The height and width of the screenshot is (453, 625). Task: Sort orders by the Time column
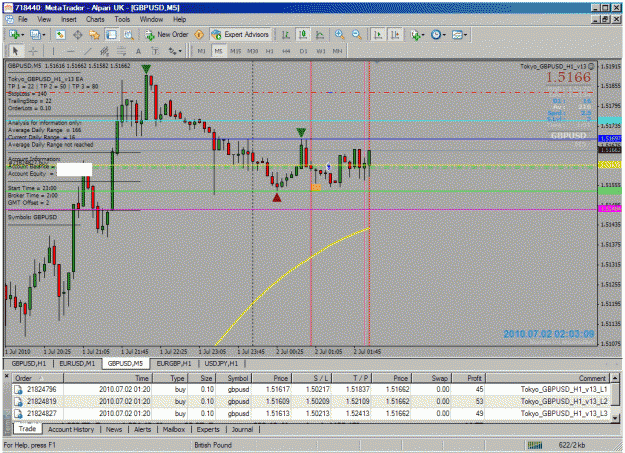pos(108,378)
